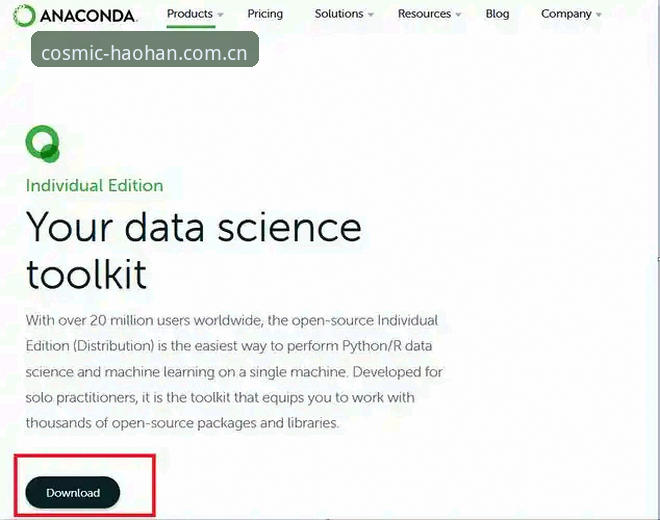The width and height of the screenshot is (660, 520).
Task: Open the Solutions menu
Action: tap(339, 14)
